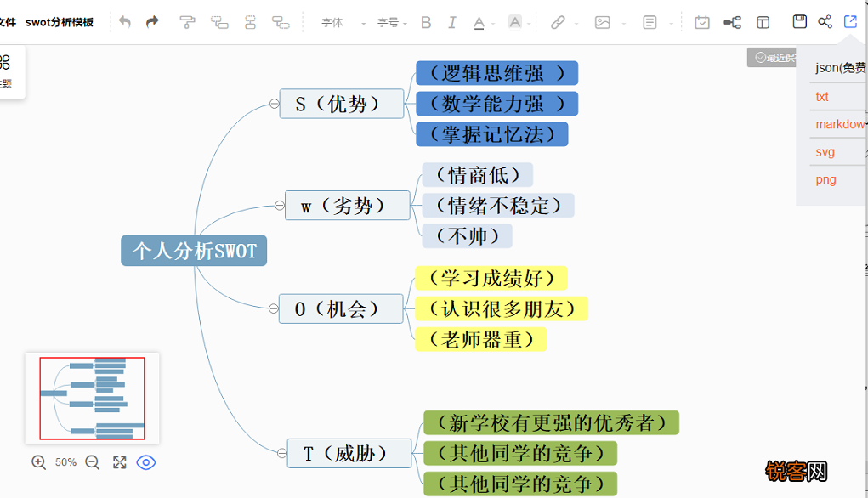This screenshot has height=498, width=868.
Task: Export as png from export menu
Action: pos(825,179)
